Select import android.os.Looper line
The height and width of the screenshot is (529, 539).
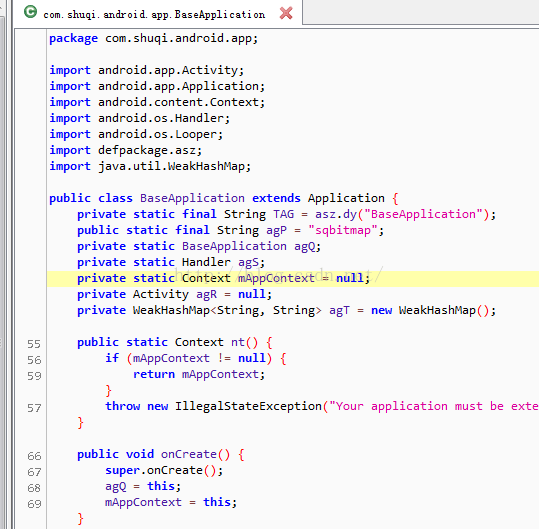click(136, 134)
